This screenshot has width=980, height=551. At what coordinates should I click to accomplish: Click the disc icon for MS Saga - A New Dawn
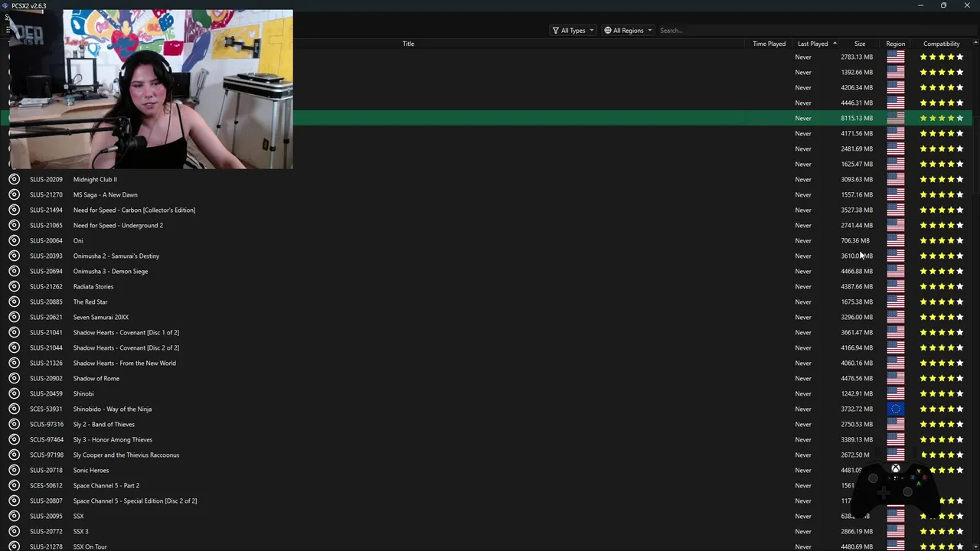coord(14,194)
